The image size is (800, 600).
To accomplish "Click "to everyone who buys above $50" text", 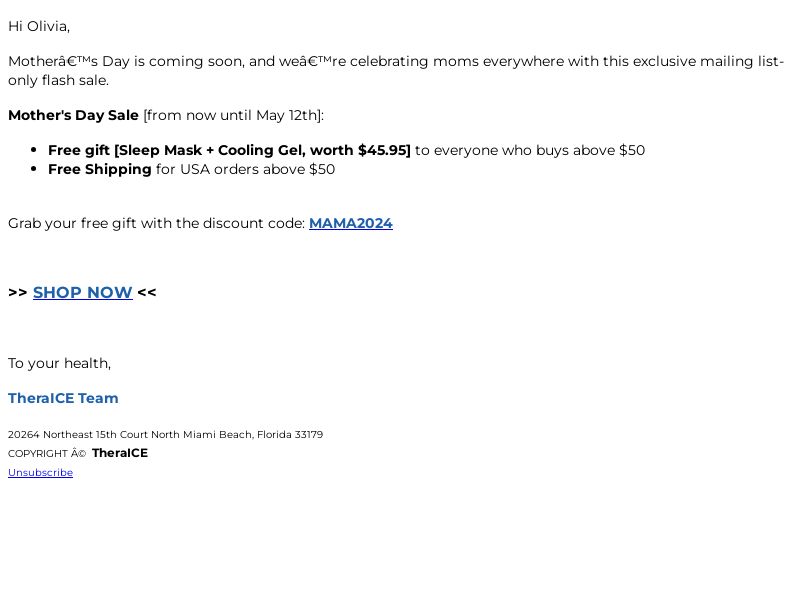I will (530, 151).
